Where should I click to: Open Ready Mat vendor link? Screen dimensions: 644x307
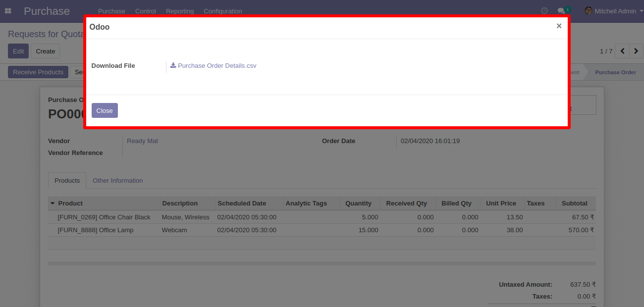click(x=143, y=141)
